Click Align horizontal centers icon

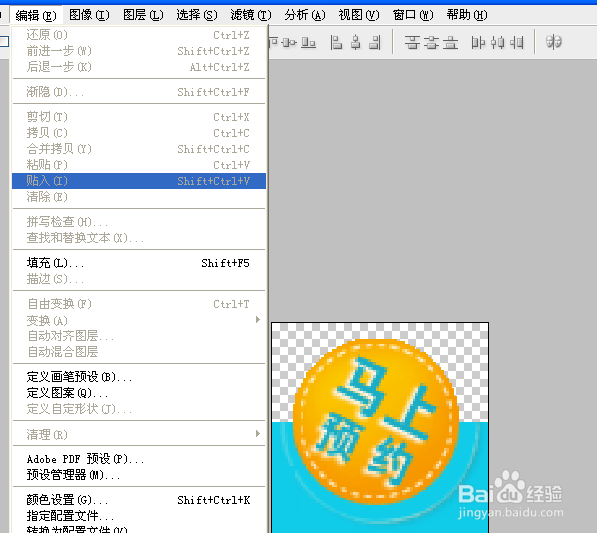pyautogui.click(x=356, y=42)
